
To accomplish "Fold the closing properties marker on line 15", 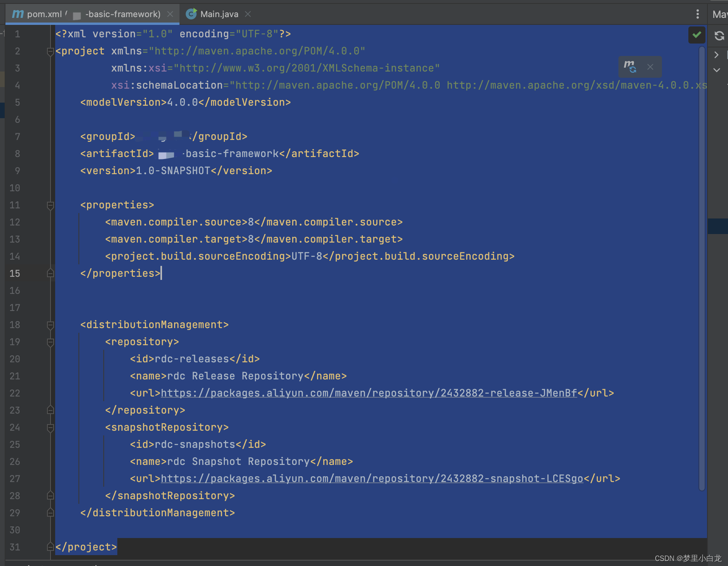I will point(50,273).
